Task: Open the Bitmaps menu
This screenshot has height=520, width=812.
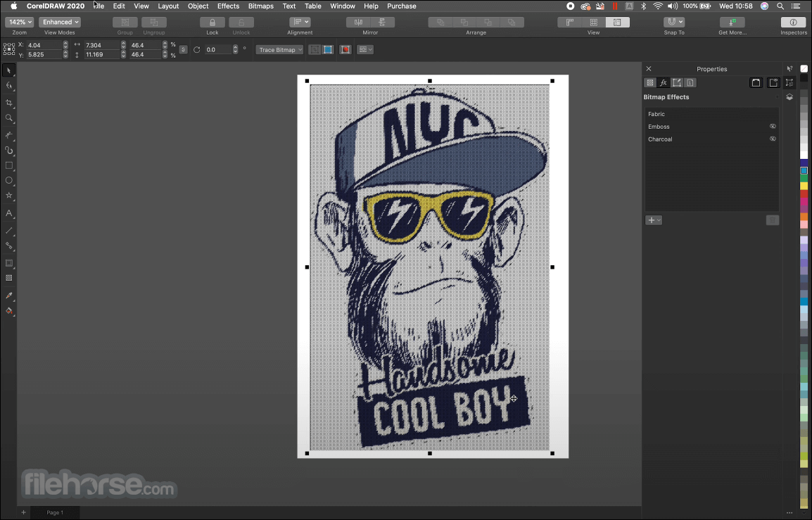Action: [x=260, y=6]
